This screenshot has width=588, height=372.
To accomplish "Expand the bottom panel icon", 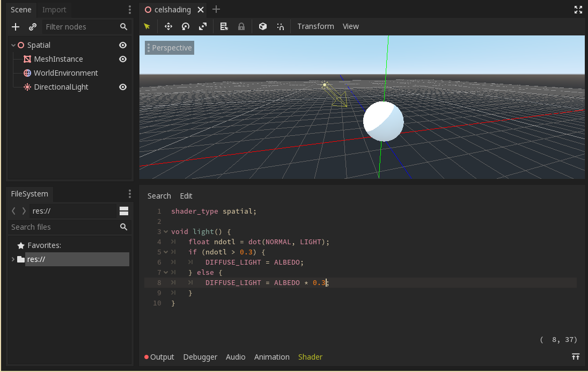I will tap(576, 356).
